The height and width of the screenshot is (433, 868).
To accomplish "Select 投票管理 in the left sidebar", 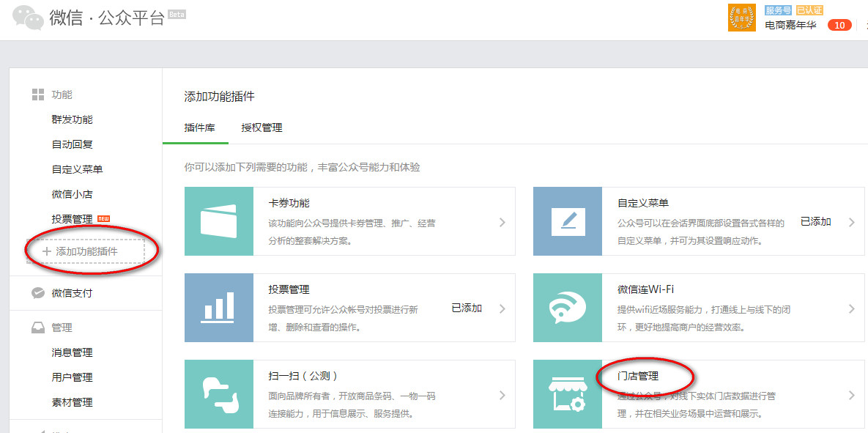I will [72, 219].
